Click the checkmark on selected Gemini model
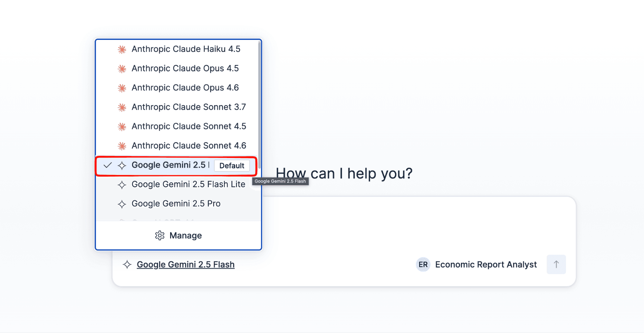 108,165
